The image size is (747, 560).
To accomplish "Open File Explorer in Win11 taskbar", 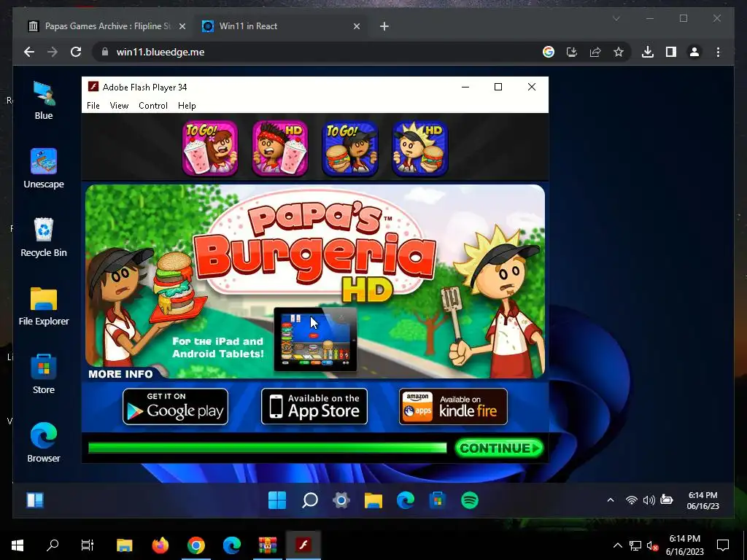I will [x=373, y=500].
